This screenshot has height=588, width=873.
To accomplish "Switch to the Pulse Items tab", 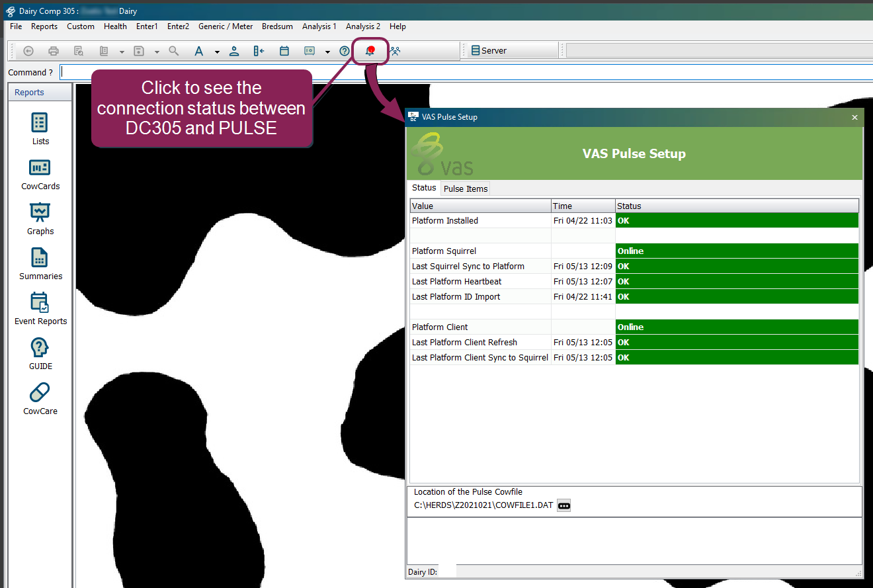I will click(466, 189).
